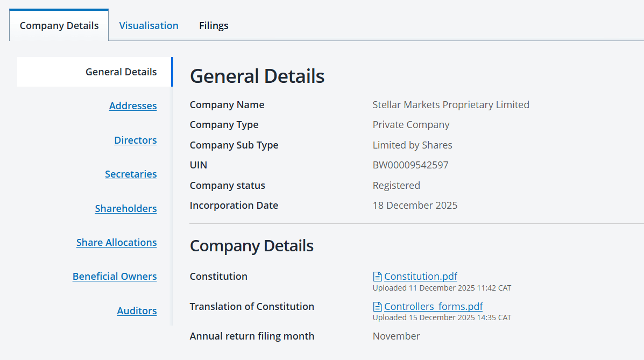Click the Company Name field label
The height and width of the screenshot is (360, 644).
tap(227, 105)
